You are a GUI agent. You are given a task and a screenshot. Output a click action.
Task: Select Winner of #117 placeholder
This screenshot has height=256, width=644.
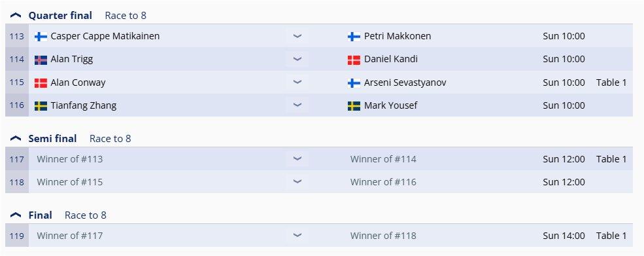point(70,236)
